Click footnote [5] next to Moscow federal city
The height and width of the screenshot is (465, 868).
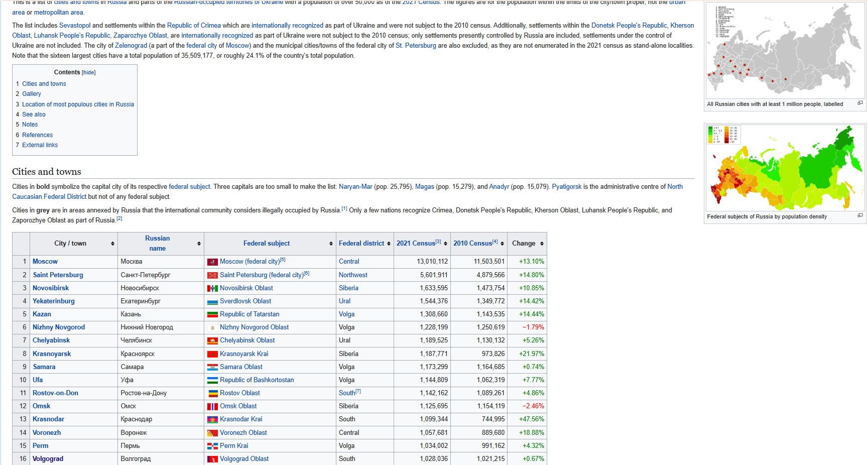pos(283,260)
